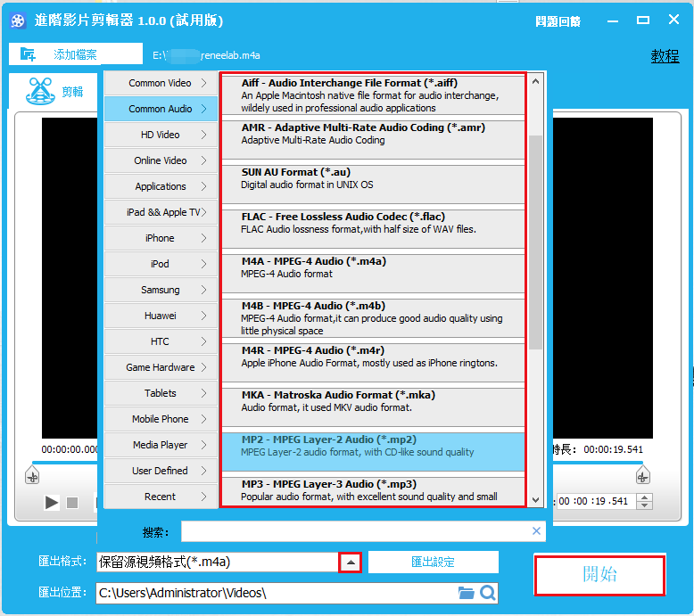Choose the M4R iPhone ringtone format
This screenshot has height=616, width=694.
coord(373,363)
